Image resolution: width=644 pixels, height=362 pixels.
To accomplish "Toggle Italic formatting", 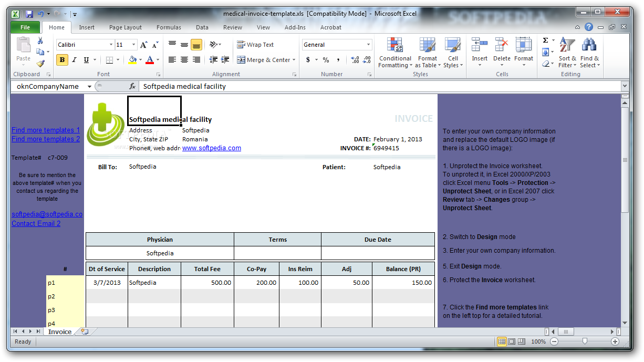I will pyautogui.click(x=74, y=60).
